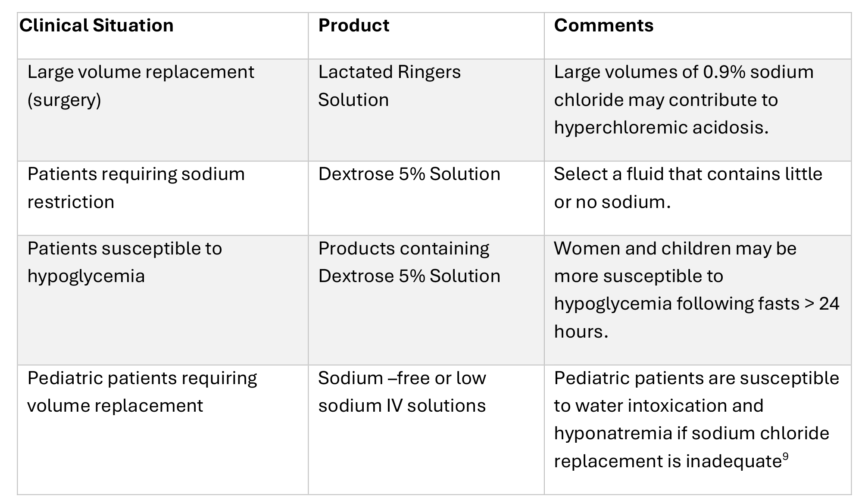868x503 pixels.
Task: Click the Product column header
Action: coord(353,25)
